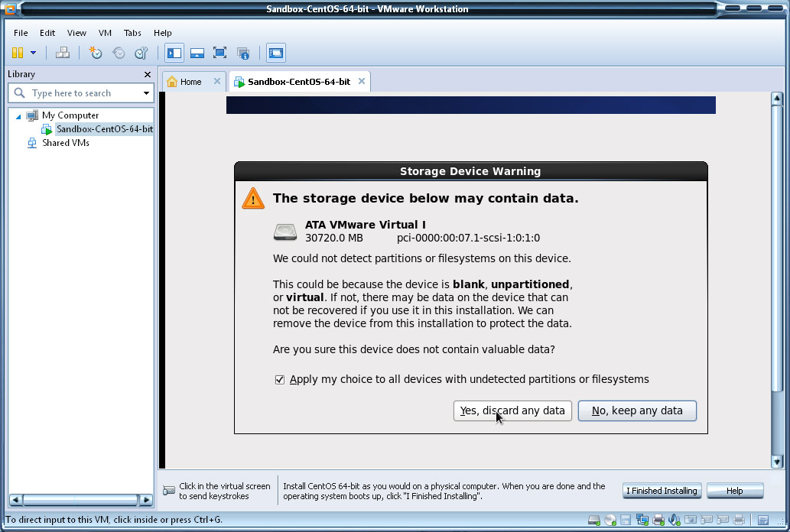
Task: Click 'No, keep any data' button
Action: click(637, 410)
